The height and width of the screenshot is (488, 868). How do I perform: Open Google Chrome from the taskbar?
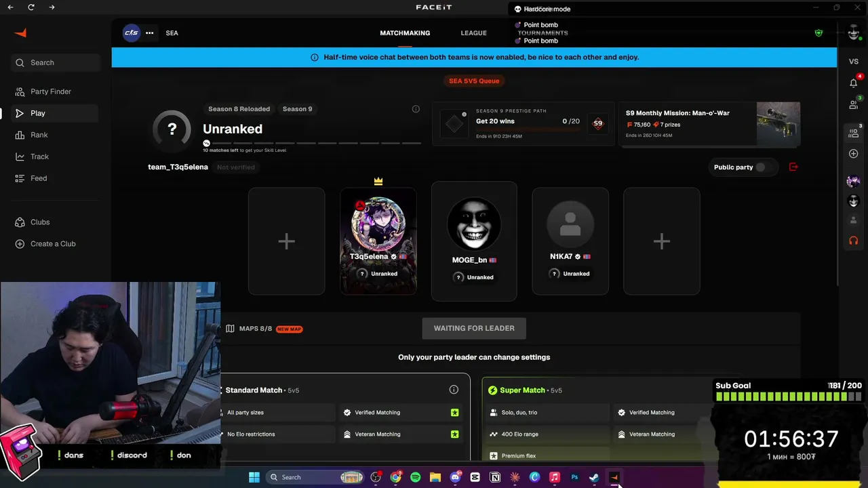coord(395,477)
